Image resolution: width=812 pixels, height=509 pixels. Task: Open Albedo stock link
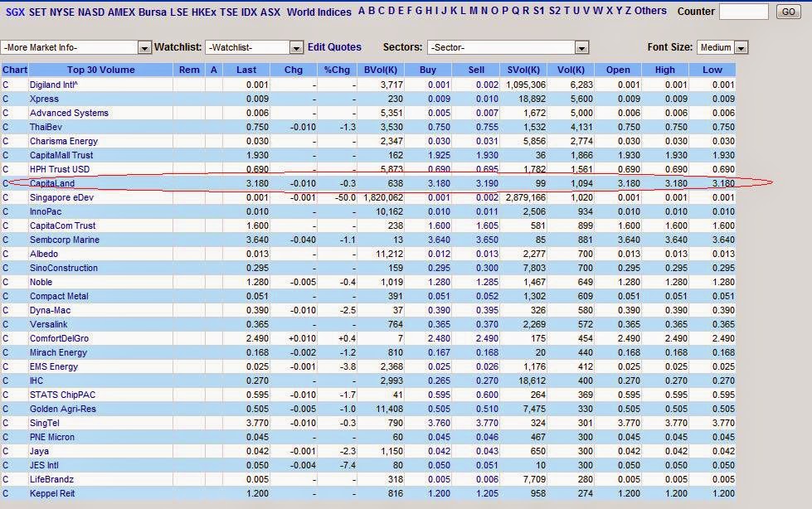click(43, 254)
